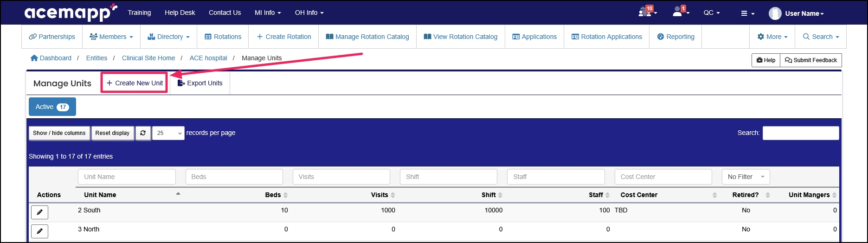The image size is (868, 243).
Task: Open the QC dropdown
Action: point(712,13)
